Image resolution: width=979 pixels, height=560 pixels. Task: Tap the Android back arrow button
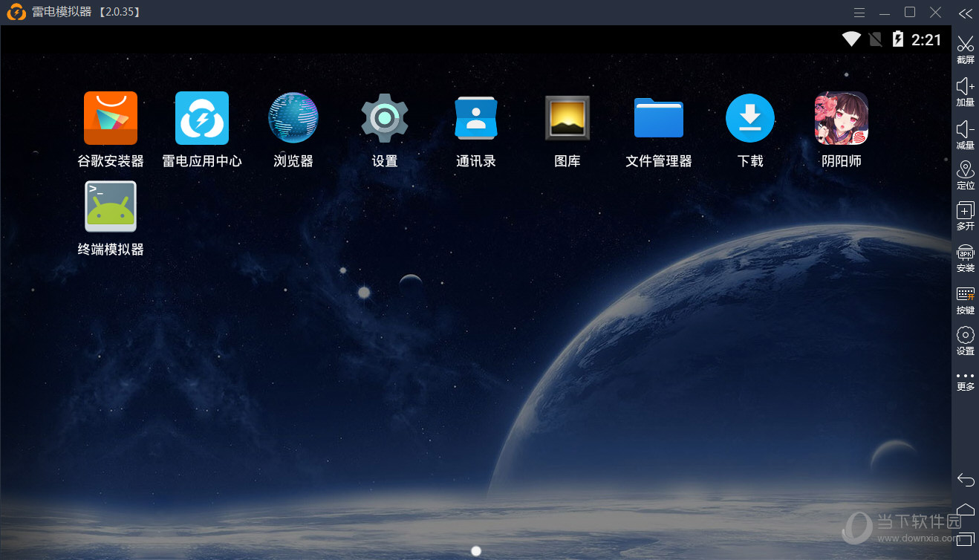point(966,480)
